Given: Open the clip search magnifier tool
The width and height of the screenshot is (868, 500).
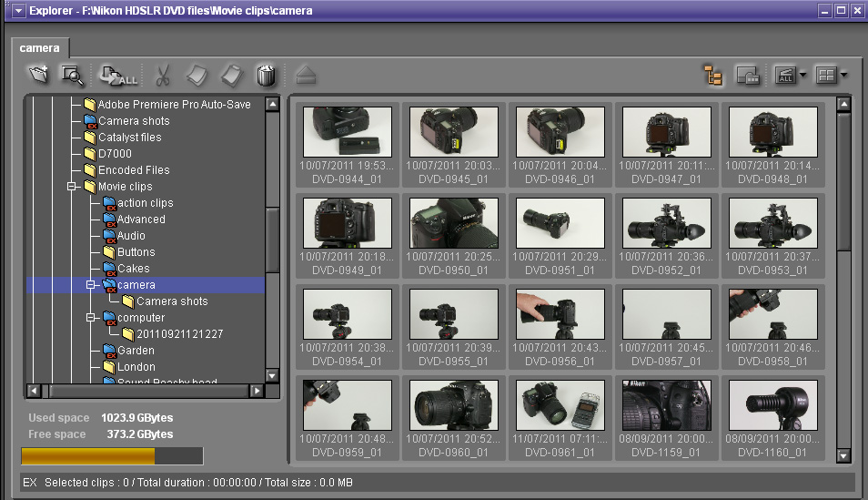Looking at the screenshot, I should 71,75.
